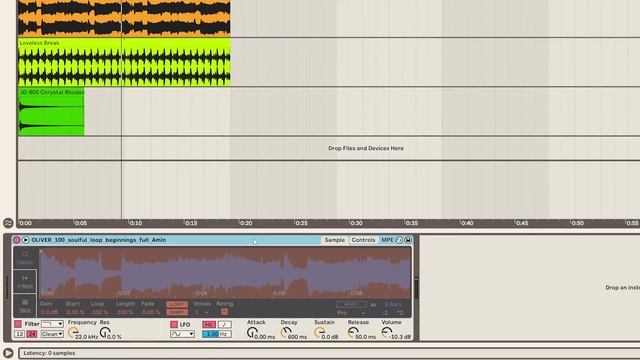Viewport: 640px width, 360px height.
Task: Select the orange audio clip on top track
Action: click(124, 18)
